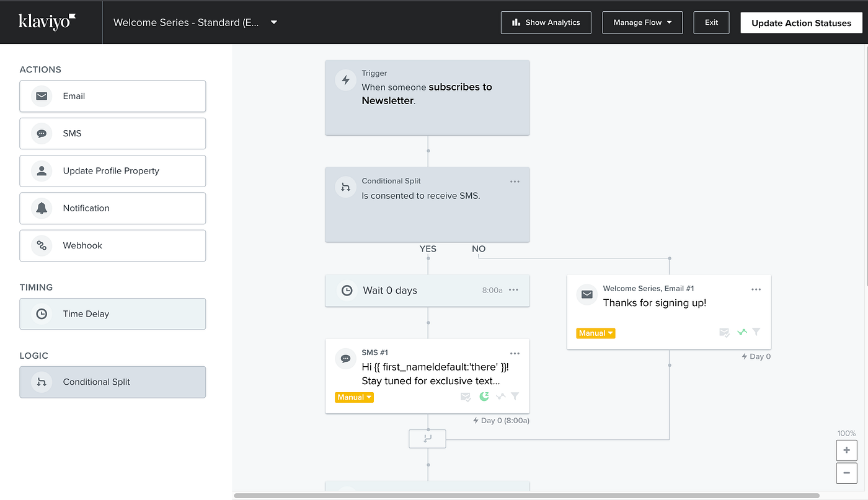Open the options menu on the Wait 0 days step
Image resolution: width=868 pixels, height=500 pixels.
click(514, 290)
